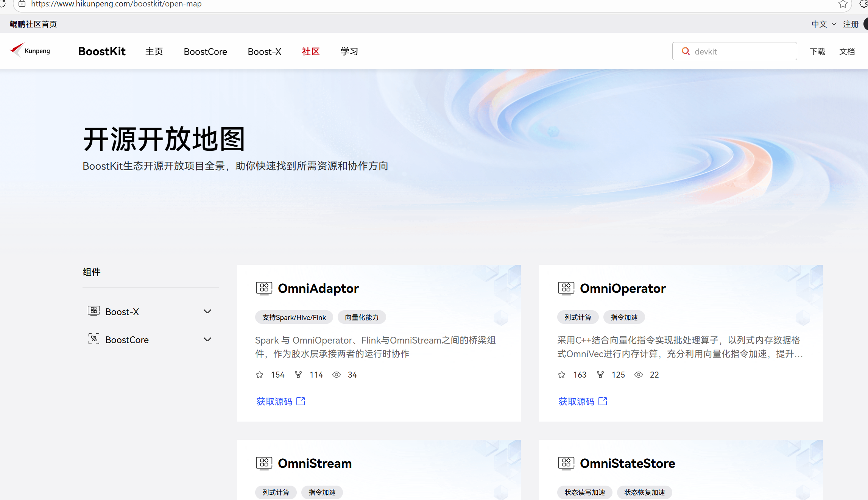Click the bookmark star in address bar
868x500 pixels.
[x=843, y=4]
